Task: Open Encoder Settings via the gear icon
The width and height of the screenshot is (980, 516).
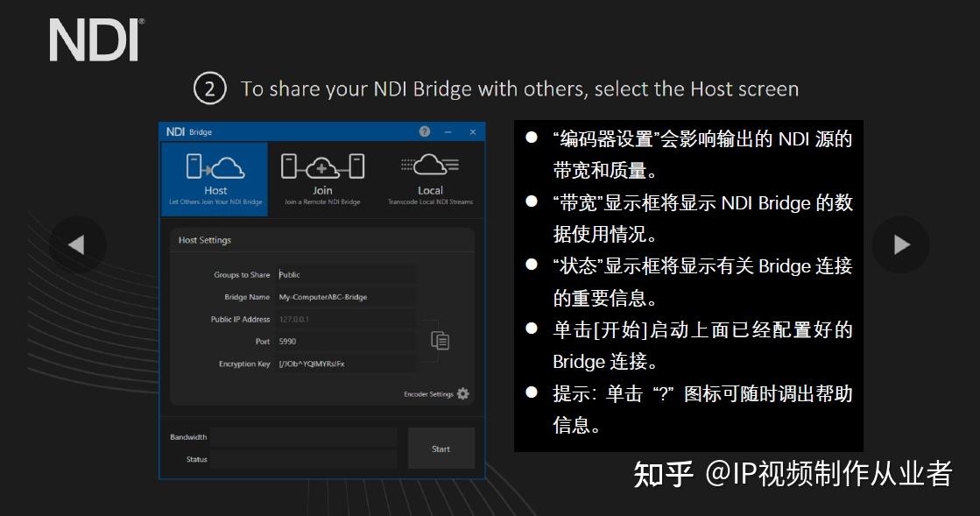Action: click(x=465, y=394)
